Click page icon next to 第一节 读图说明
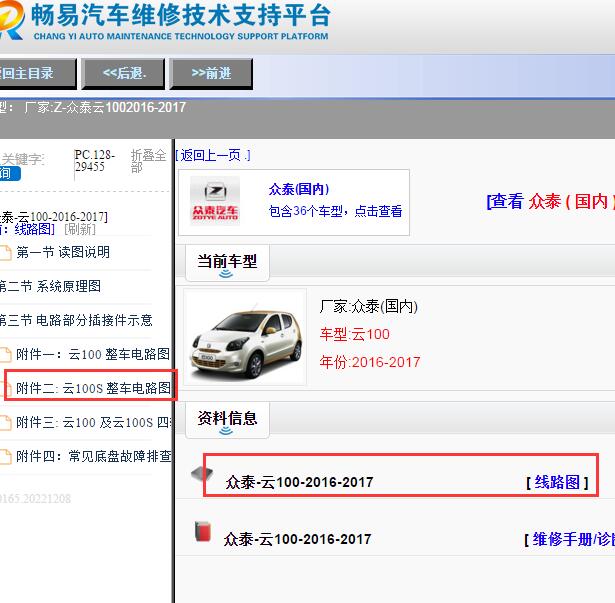Image resolution: width=615 pixels, height=603 pixels. point(5,253)
